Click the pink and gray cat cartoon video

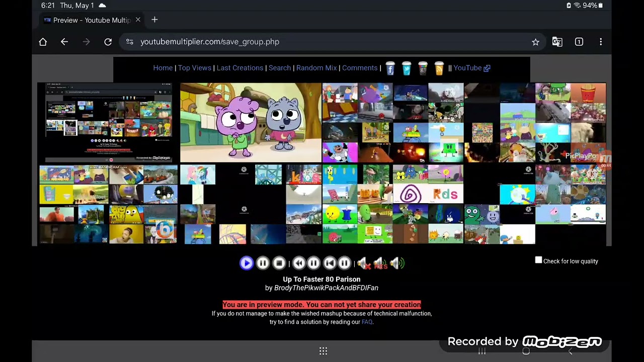251,123
